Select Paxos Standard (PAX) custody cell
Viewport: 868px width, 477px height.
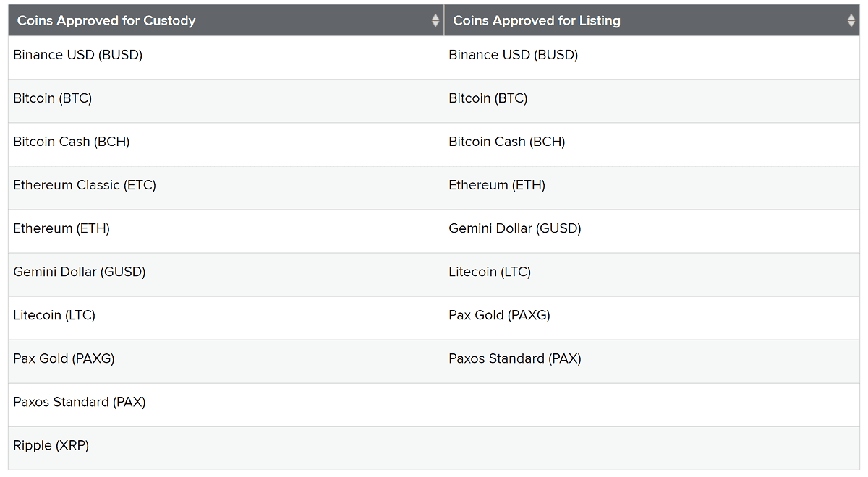pyautogui.click(x=80, y=402)
